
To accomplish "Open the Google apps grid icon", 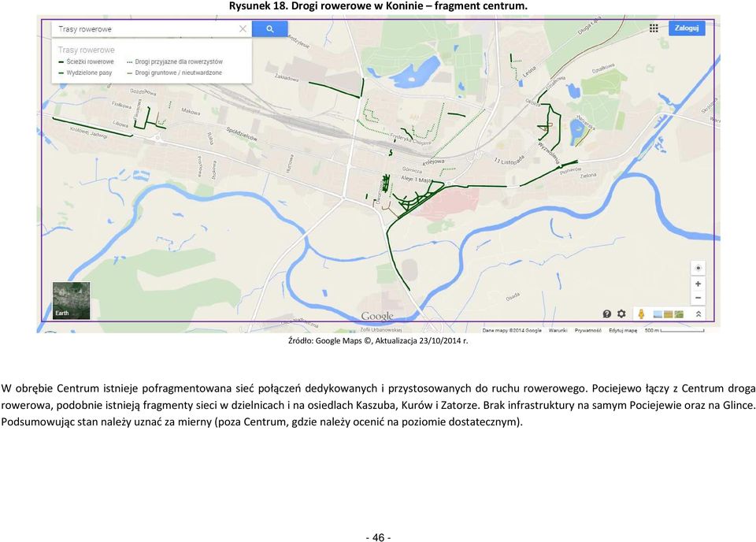I will 654,28.
